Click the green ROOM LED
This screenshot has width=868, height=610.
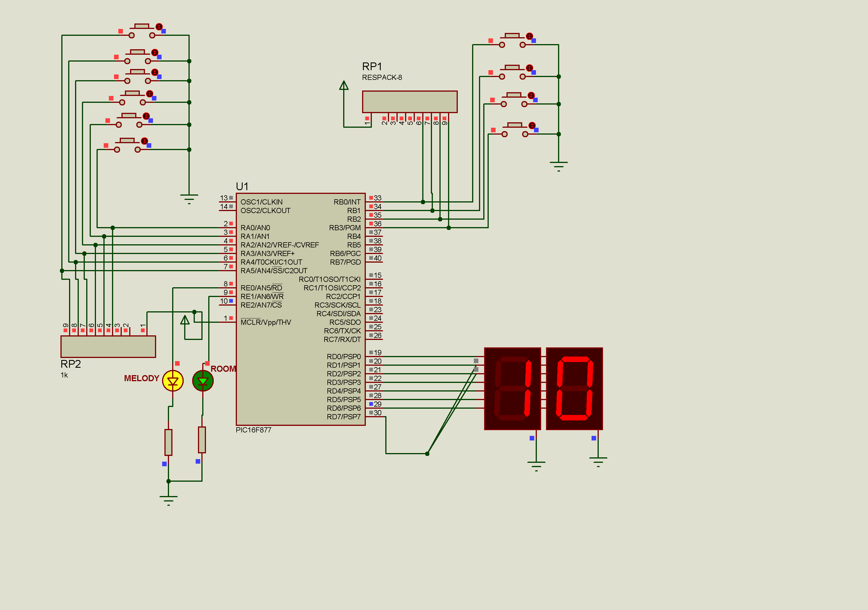coord(203,381)
